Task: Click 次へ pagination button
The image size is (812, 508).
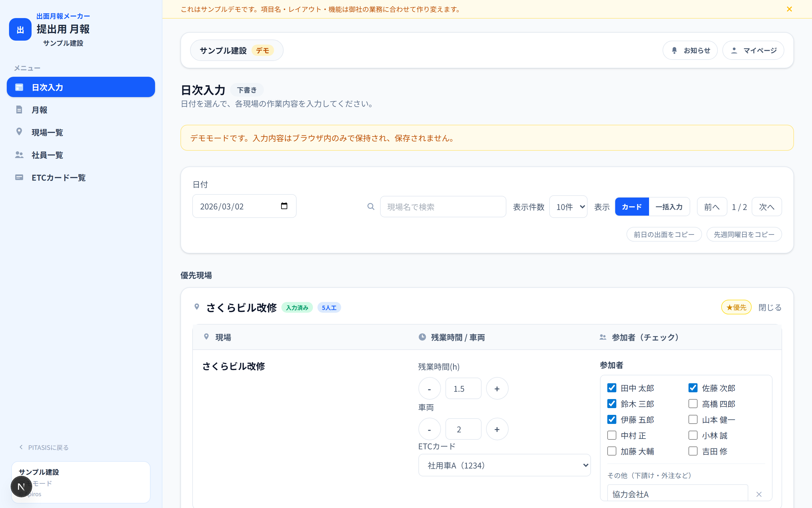Action: click(767, 207)
